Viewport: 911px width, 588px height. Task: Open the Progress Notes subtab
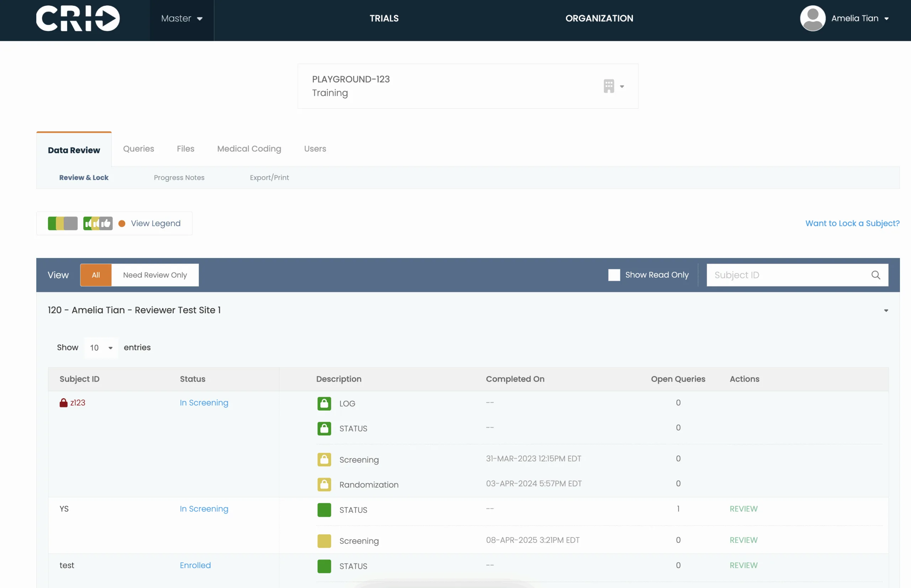point(179,178)
